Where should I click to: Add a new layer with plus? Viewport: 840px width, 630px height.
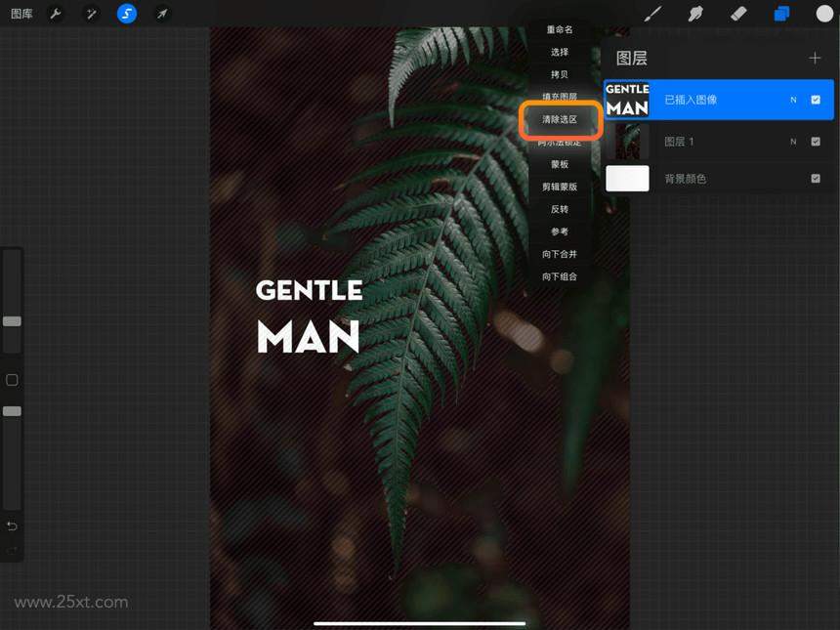pyautogui.click(x=815, y=58)
